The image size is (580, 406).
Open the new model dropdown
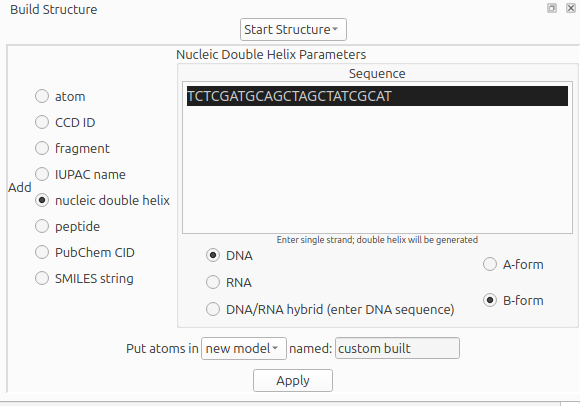[244, 348]
